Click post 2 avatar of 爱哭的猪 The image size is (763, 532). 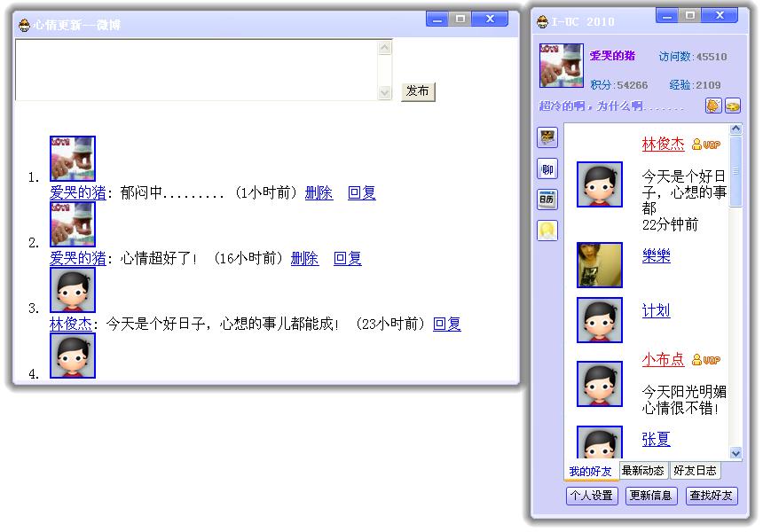[x=73, y=224]
